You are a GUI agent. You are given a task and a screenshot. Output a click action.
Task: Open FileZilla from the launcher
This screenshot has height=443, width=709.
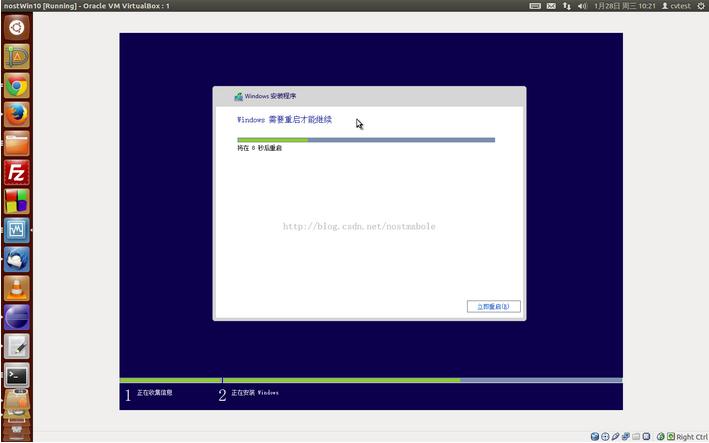(17, 172)
